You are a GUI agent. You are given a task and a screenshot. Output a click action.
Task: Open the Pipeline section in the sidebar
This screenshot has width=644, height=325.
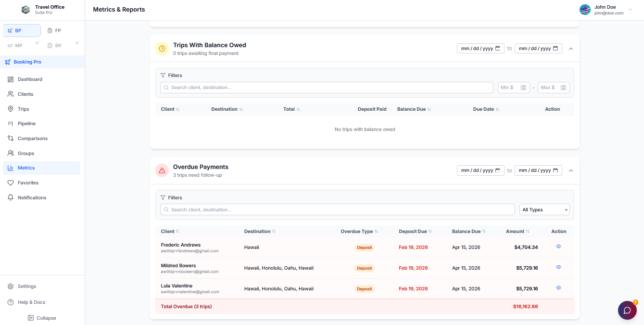coord(27,123)
